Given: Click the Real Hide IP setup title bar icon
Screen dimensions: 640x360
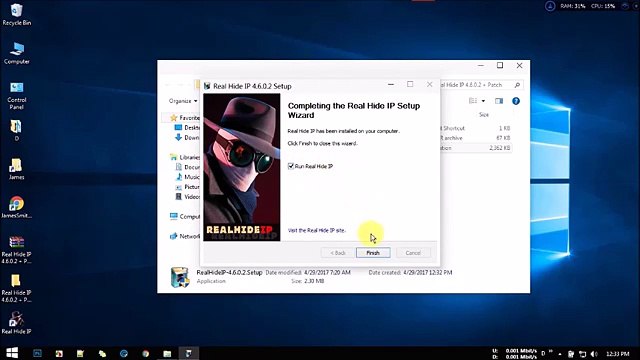Looking at the screenshot, I should click(x=207, y=86).
